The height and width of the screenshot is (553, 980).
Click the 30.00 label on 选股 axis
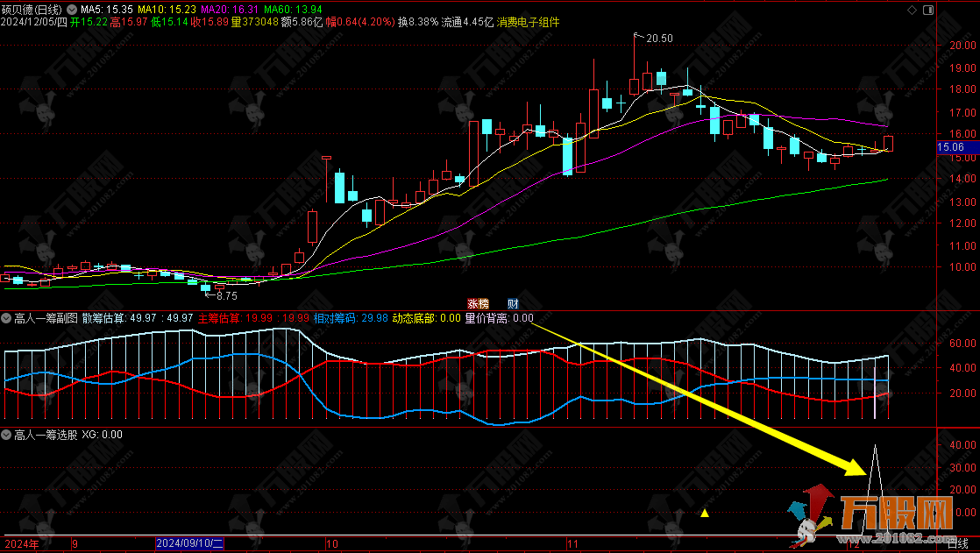click(963, 467)
